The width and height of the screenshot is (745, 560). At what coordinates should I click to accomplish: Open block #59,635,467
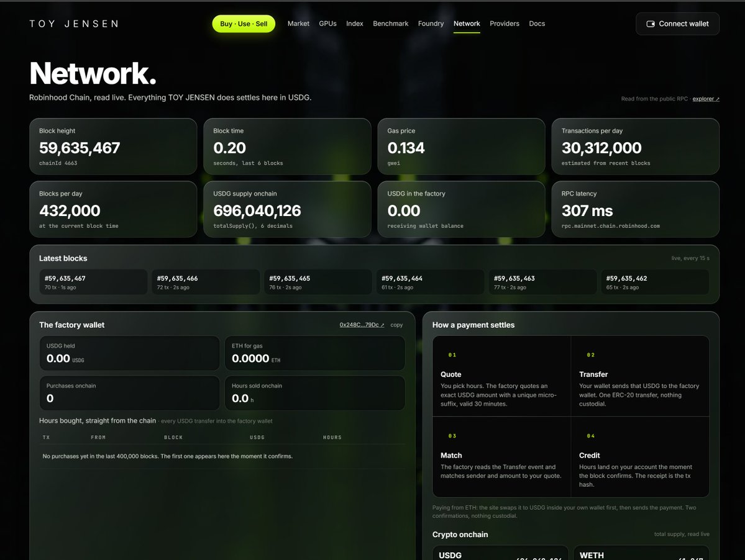(x=93, y=282)
